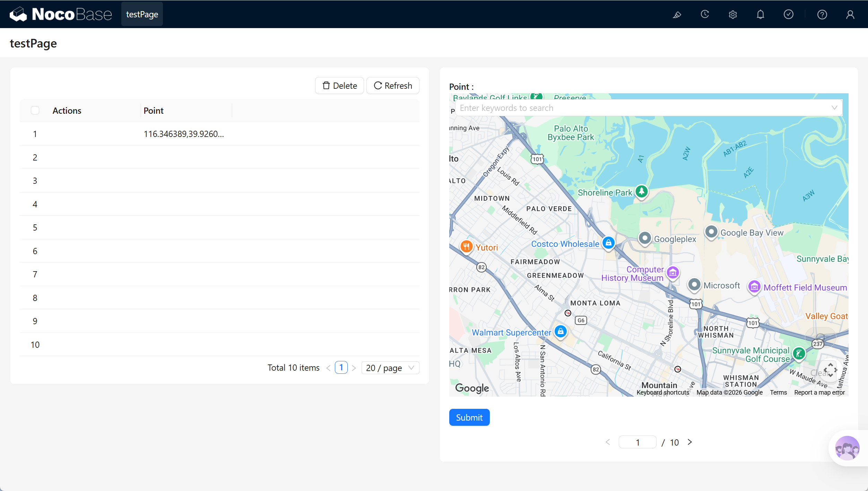The width and height of the screenshot is (868, 491).
Task: Expand the map keyword search dropdown arrow
Action: coord(835,108)
